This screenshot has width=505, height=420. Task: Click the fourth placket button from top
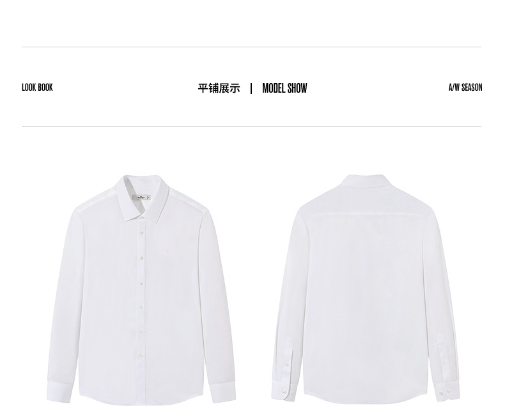141,307
